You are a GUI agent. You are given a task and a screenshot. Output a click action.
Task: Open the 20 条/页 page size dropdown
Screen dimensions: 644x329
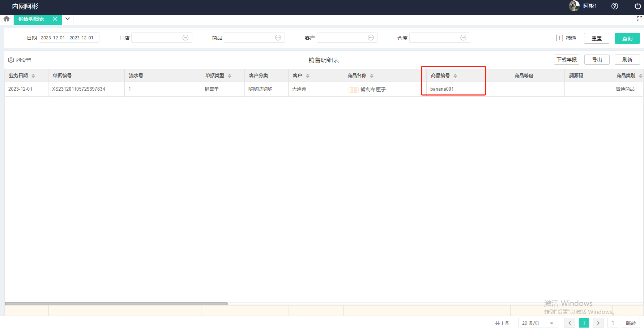538,323
